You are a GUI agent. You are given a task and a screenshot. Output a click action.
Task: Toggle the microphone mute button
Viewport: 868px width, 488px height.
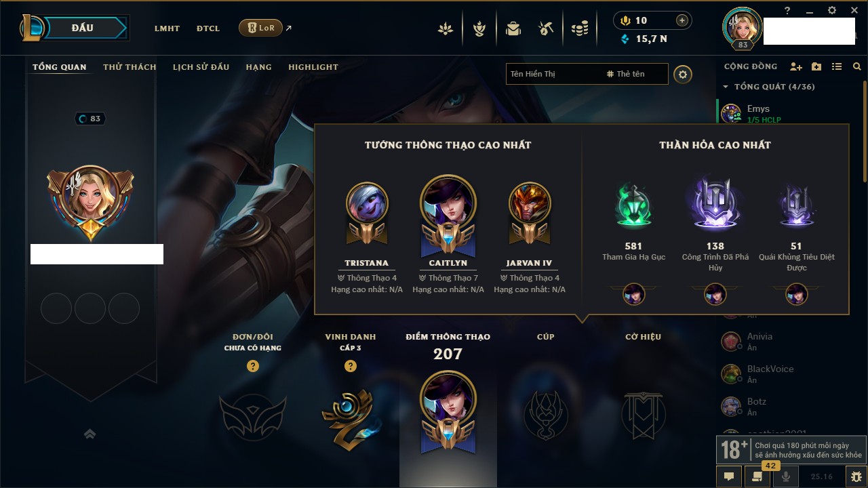pos(786,476)
